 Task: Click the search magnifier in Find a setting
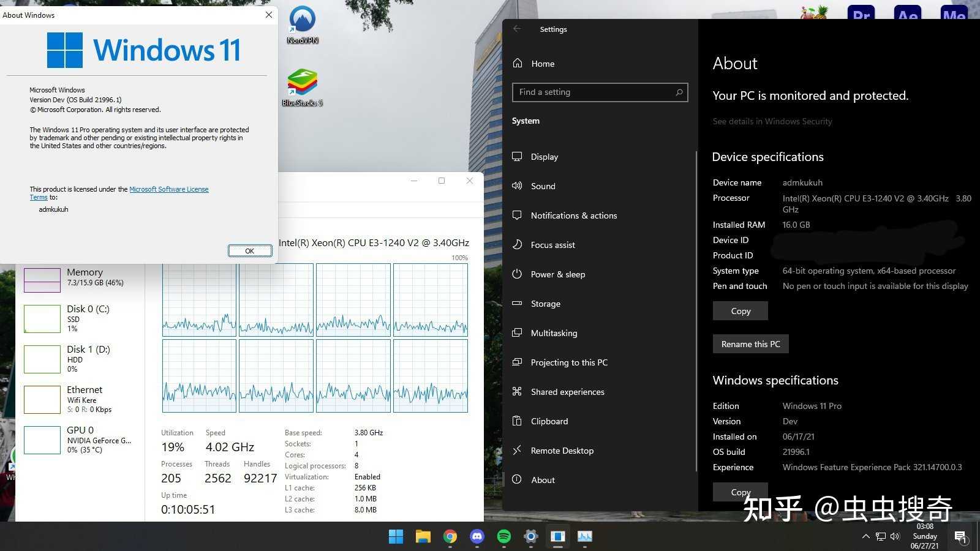pos(679,92)
